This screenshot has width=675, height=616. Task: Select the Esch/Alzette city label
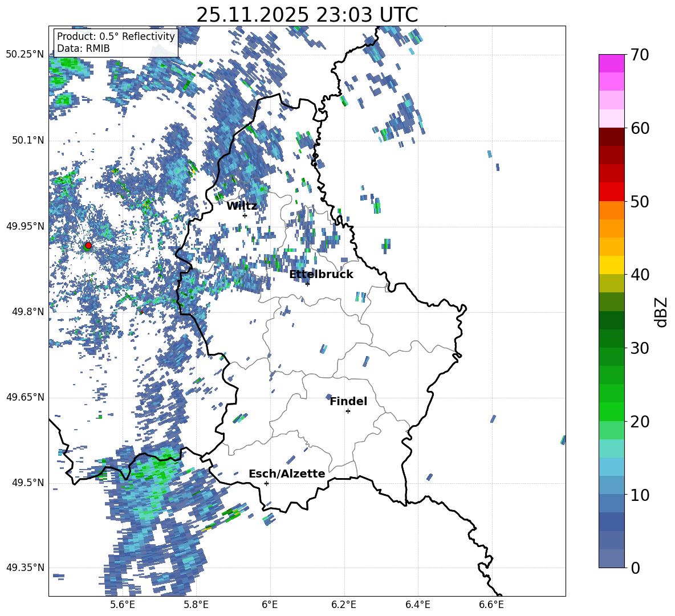287,474
